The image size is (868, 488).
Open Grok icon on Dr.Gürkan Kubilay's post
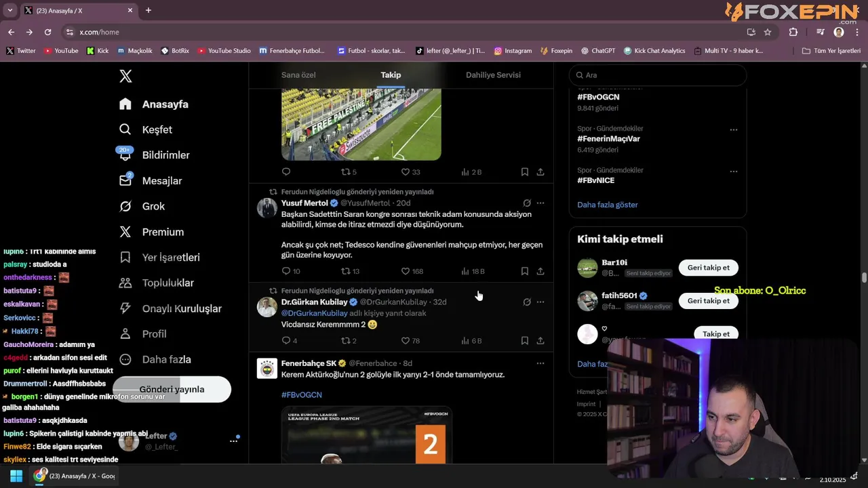pyautogui.click(x=527, y=302)
